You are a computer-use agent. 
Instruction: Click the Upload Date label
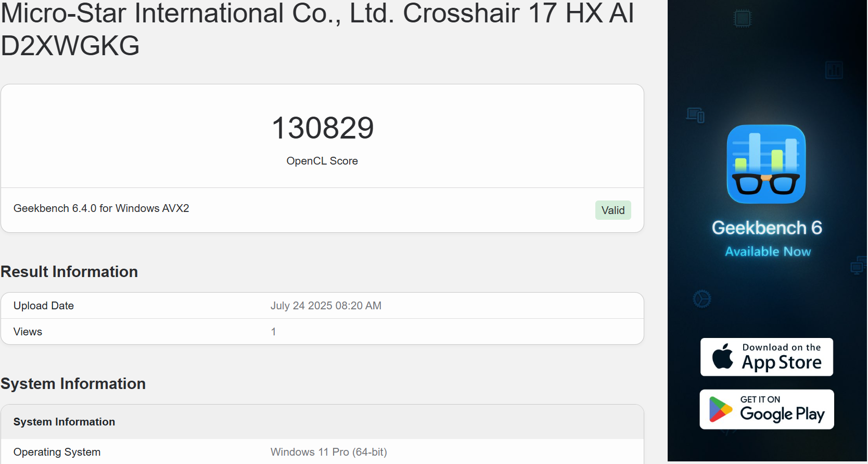click(x=44, y=306)
